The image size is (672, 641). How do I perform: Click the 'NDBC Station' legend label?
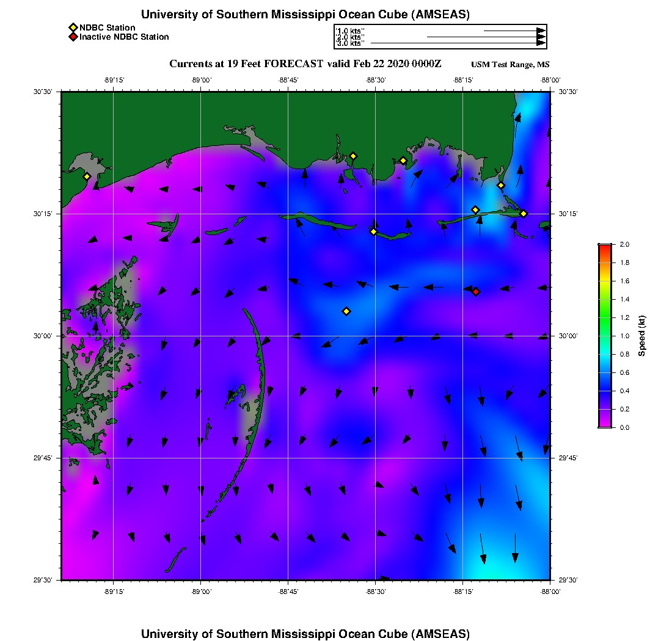coord(108,27)
